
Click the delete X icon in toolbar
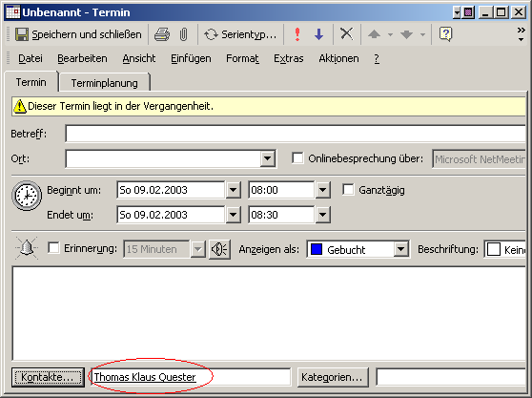(346, 34)
